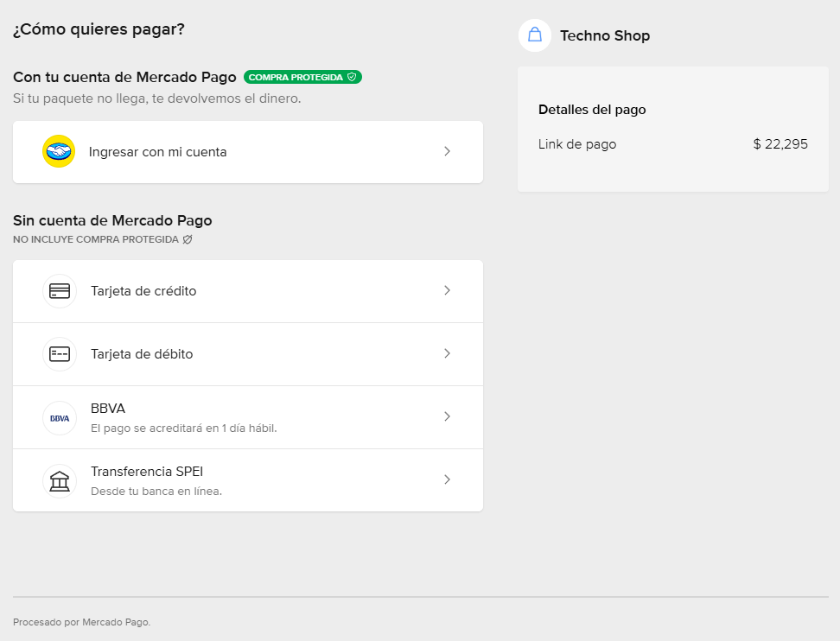
Task: Select Transferencia SPEI payment option
Action: pyautogui.click(x=248, y=480)
